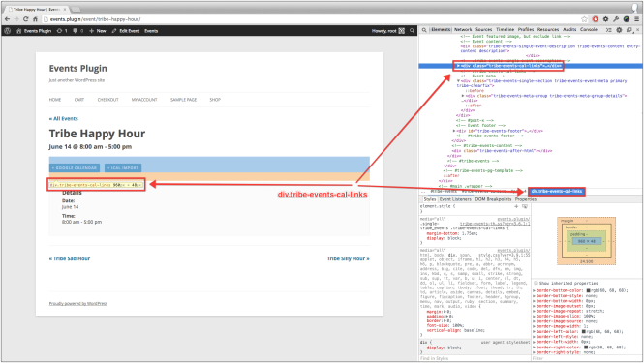This screenshot has width=644, height=363.
Task: Follow the « All Events link
Action: [64, 119]
